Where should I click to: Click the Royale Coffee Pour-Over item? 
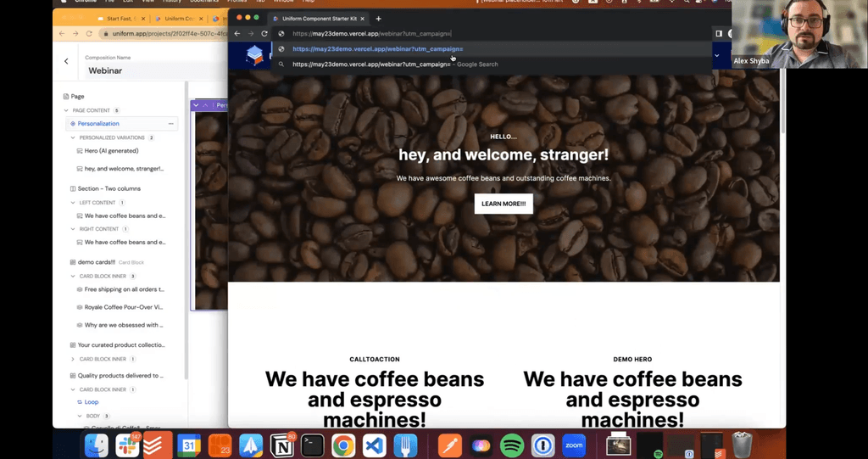124,307
